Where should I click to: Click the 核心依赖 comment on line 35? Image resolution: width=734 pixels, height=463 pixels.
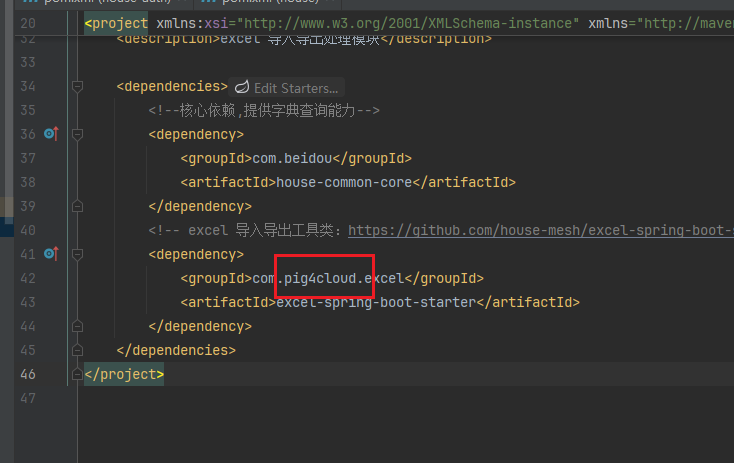(264, 110)
